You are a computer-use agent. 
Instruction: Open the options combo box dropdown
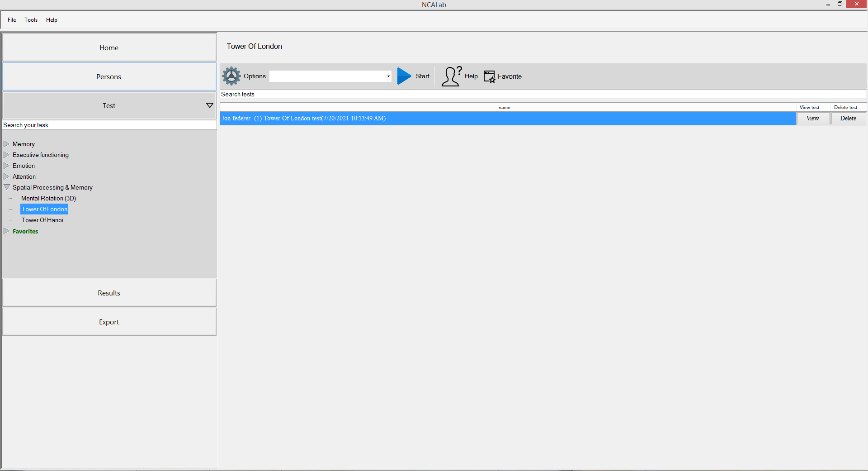point(388,76)
